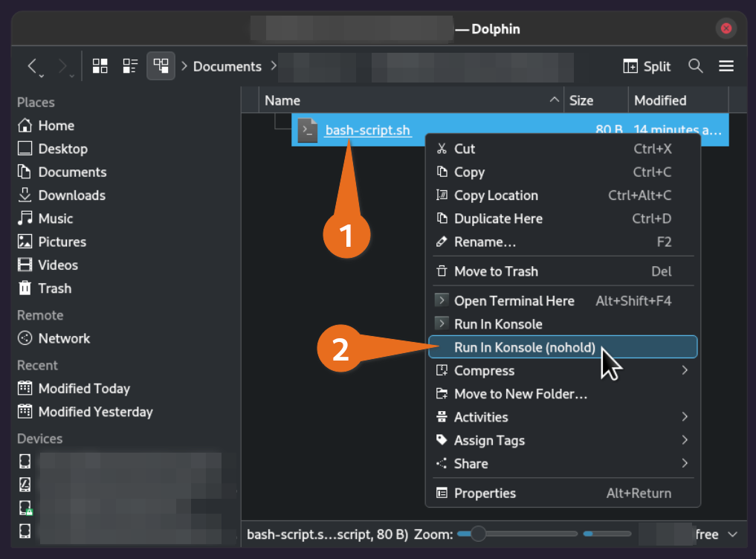Click the Trash bin icon
The width and height of the screenshot is (756, 559).
[x=25, y=288]
